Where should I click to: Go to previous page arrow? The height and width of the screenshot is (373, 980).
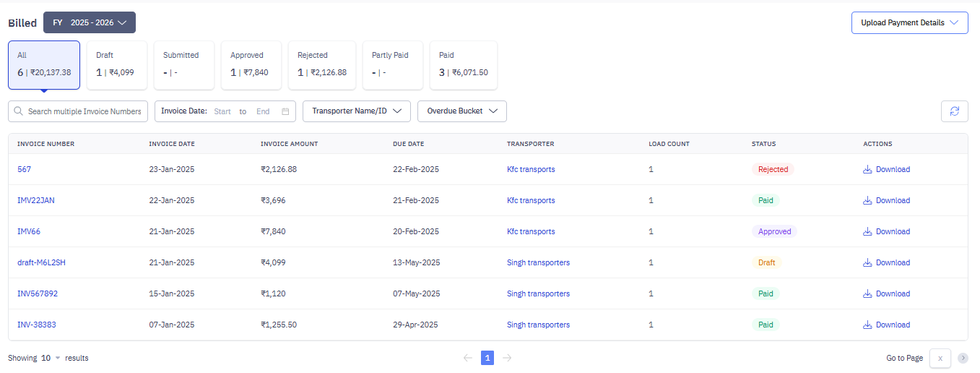coord(468,358)
